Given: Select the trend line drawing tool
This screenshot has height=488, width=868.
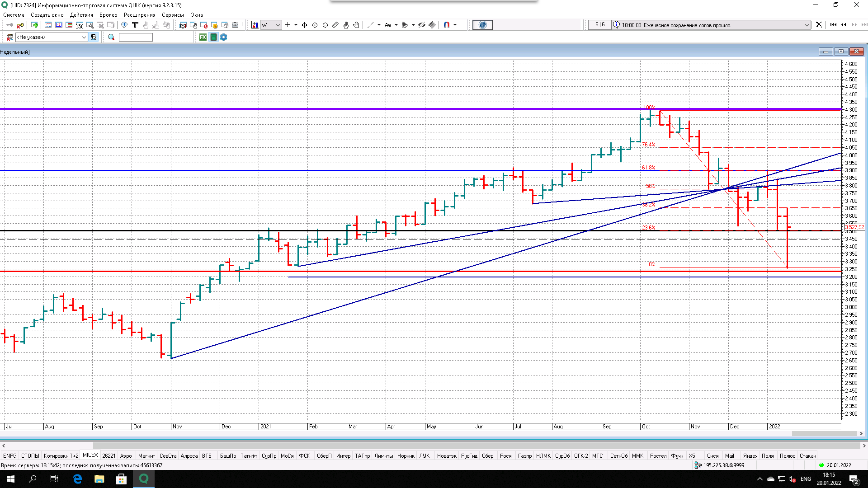Looking at the screenshot, I should (370, 25).
